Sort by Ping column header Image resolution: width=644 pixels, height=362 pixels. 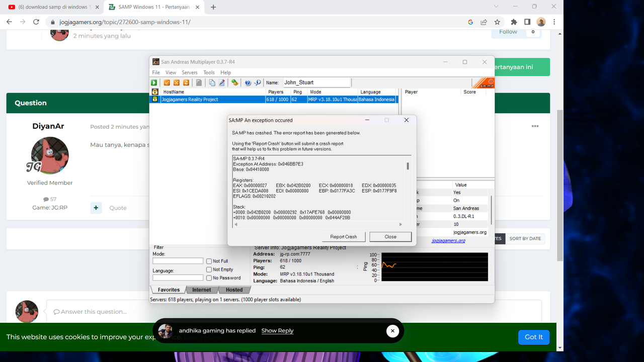point(300,92)
